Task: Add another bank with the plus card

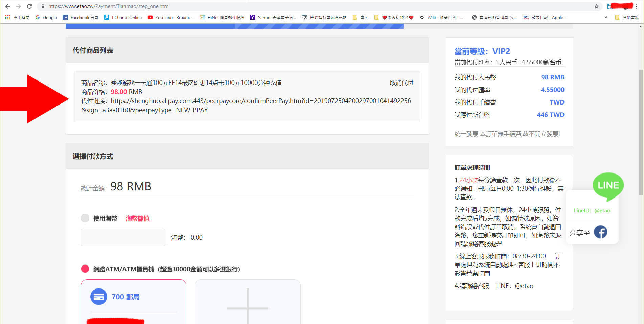Action: [x=248, y=302]
